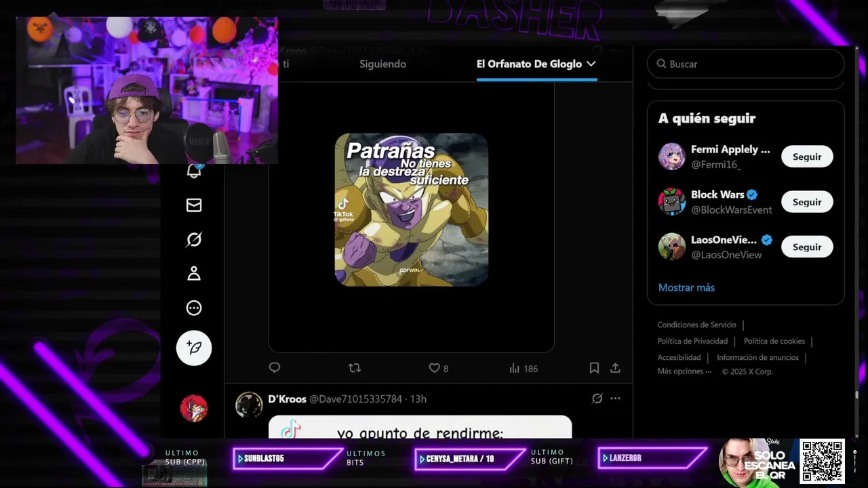Open messages envelope icon
The height and width of the screenshot is (488, 868).
point(194,205)
